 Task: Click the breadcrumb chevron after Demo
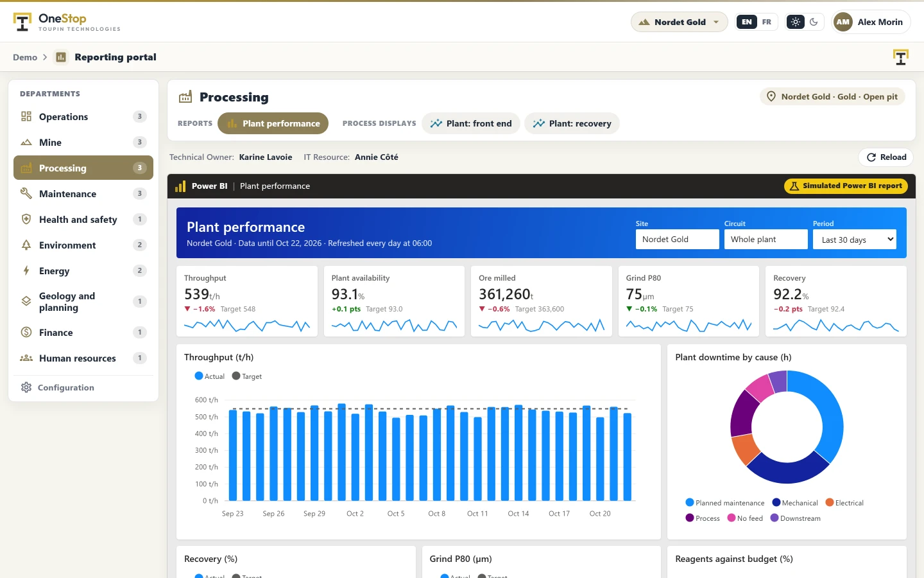[45, 57]
